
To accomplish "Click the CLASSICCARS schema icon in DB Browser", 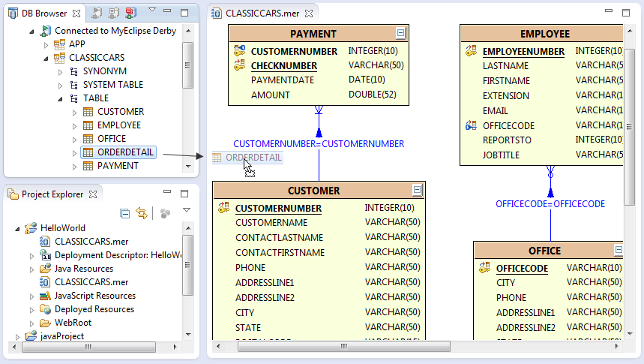I will 58,58.
